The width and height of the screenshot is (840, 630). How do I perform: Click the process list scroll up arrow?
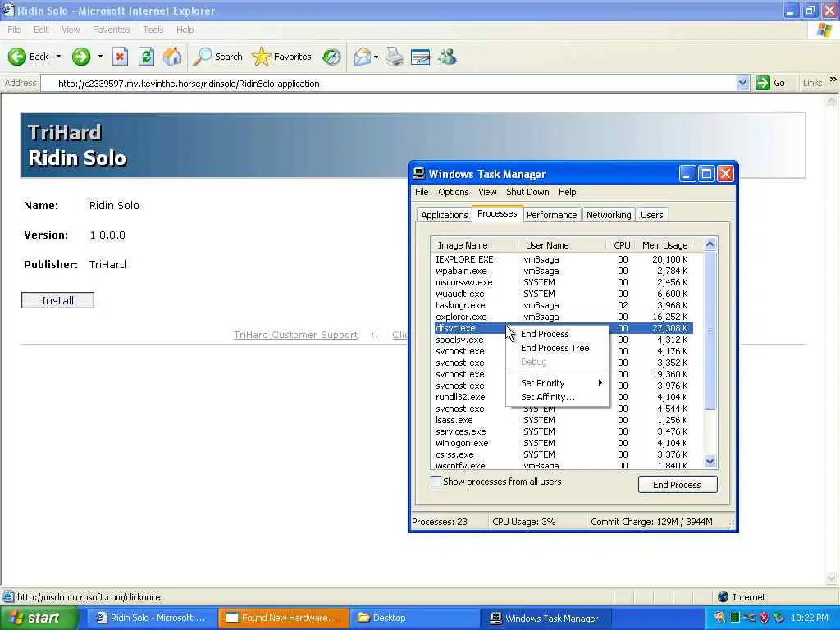pos(710,244)
